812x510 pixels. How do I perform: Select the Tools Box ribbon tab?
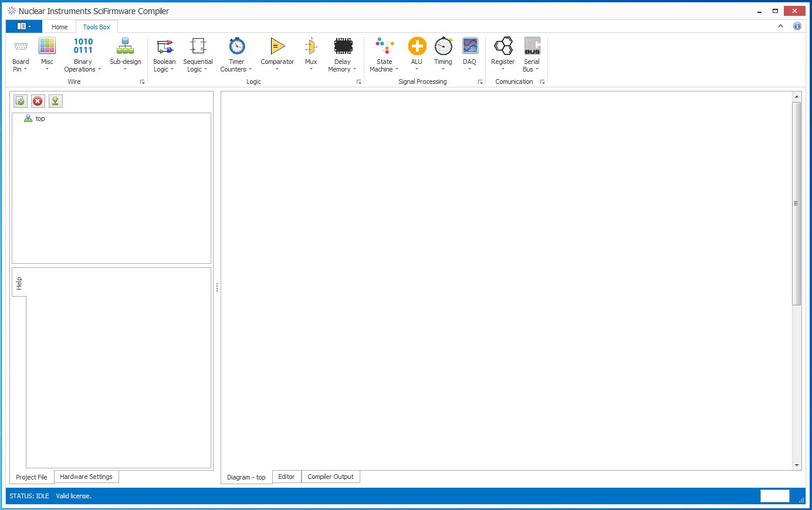pyautogui.click(x=96, y=27)
